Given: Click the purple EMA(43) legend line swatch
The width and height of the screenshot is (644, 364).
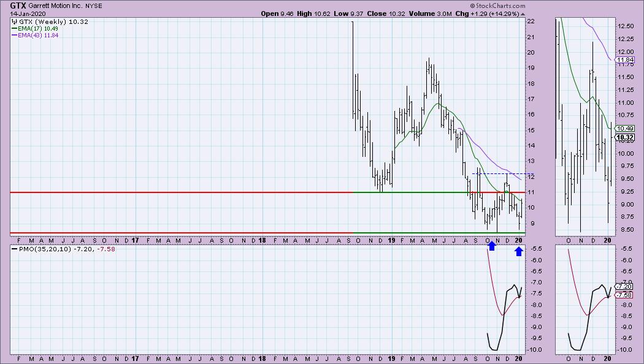Looking at the screenshot, I should click(x=14, y=36).
